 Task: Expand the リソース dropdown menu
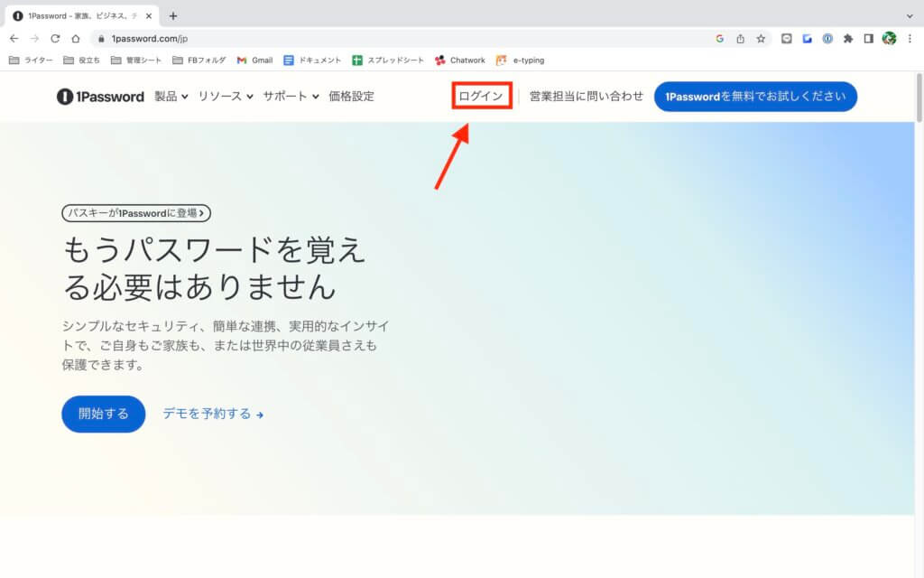coord(225,96)
